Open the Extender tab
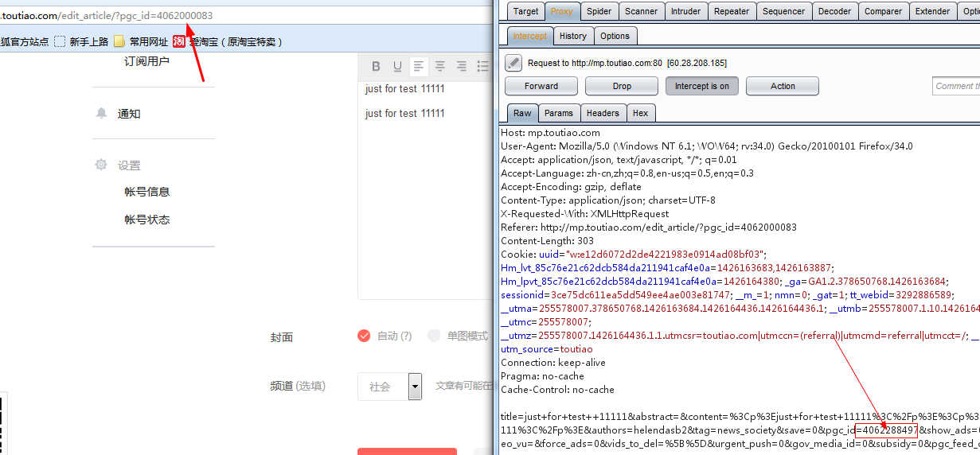 933,11
